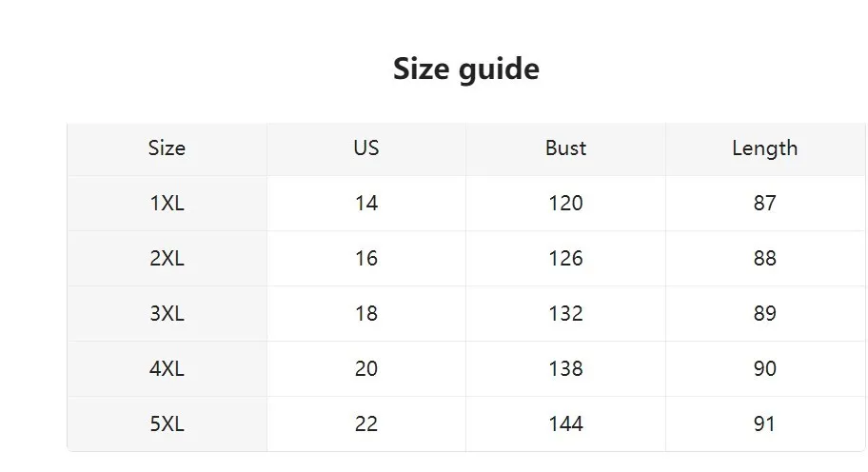Click the Size guide heading
The width and height of the screenshot is (868, 472).
pyautogui.click(x=466, y=69)
